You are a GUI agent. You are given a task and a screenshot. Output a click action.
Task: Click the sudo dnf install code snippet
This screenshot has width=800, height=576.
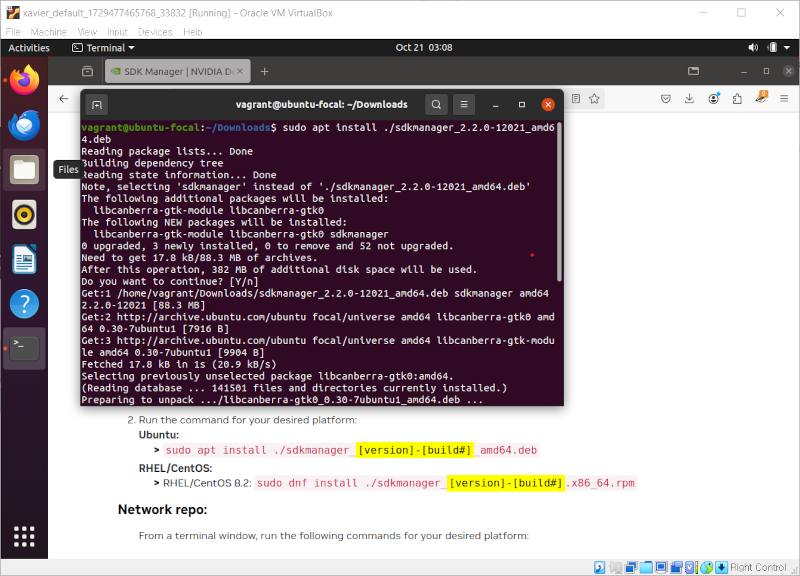pos(446,483)
